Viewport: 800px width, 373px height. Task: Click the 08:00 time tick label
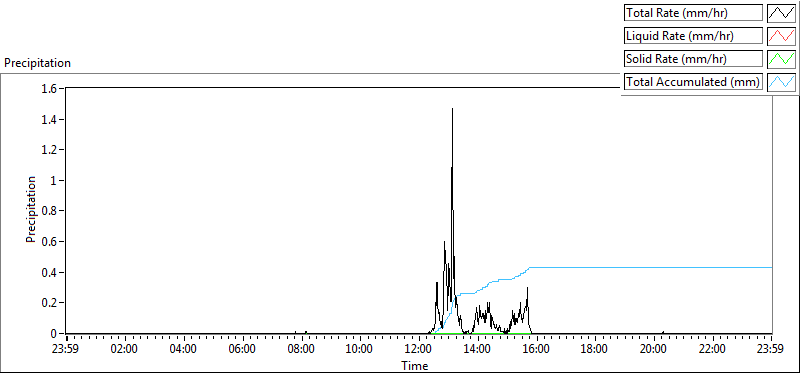[x=301, y=349]
